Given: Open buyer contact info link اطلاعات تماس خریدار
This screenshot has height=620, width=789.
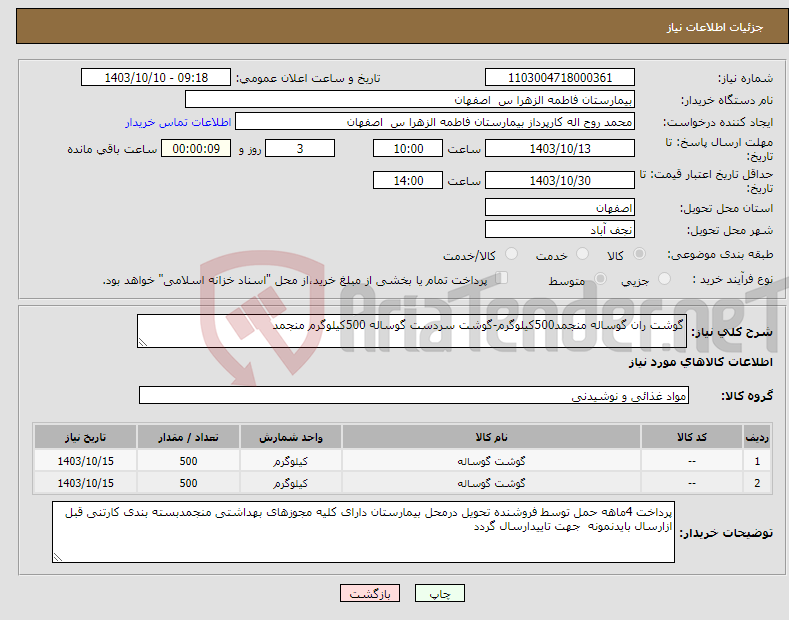Looking at the screenshot, I should point(178,122).
